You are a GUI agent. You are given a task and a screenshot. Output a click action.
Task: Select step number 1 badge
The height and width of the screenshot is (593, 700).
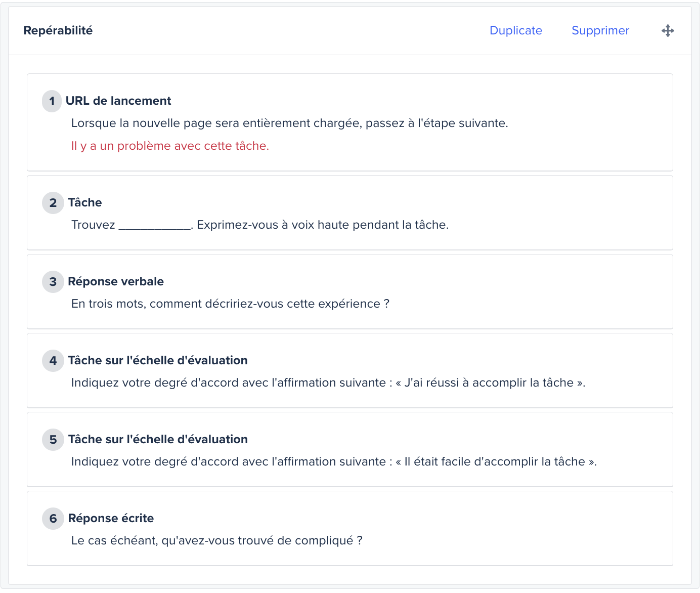tap(52, 101)
